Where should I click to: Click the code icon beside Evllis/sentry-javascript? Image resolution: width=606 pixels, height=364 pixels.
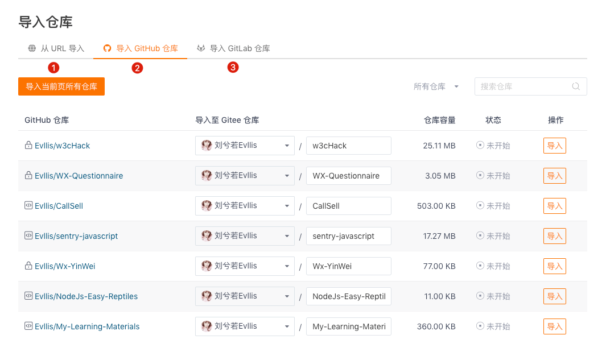pyautogui.click(x=28, y=235)
